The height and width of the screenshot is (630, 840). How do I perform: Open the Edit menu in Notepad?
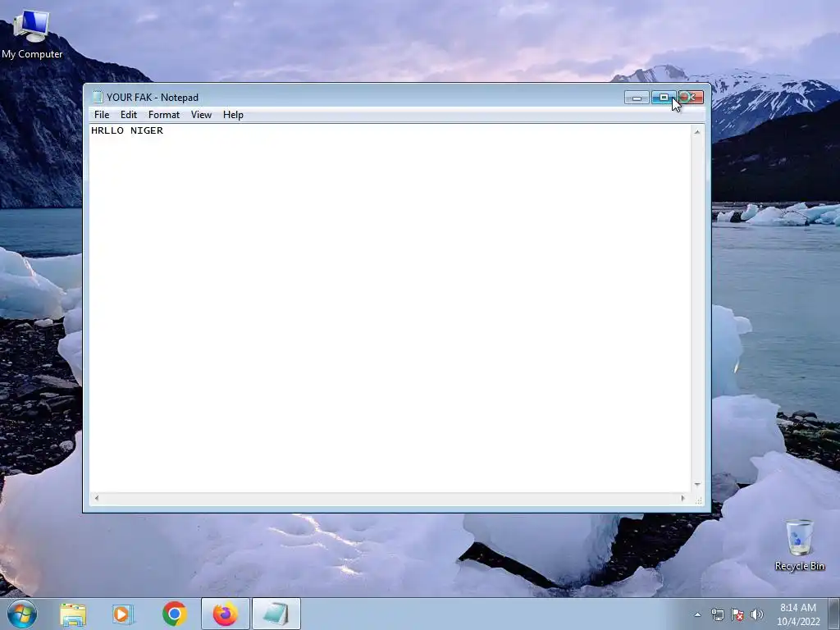tap(129, 115)
